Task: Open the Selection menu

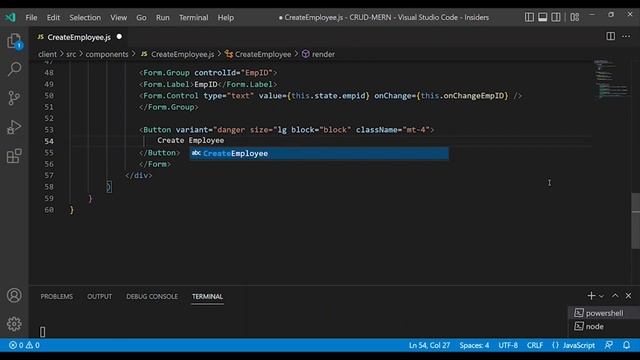Action: click(x=85, y=18)
